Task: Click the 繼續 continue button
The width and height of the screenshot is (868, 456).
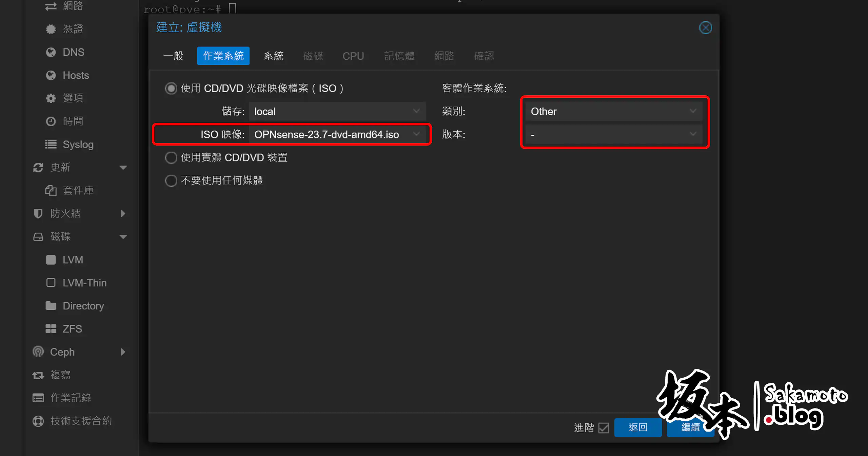Action: (x=690, y=427)
